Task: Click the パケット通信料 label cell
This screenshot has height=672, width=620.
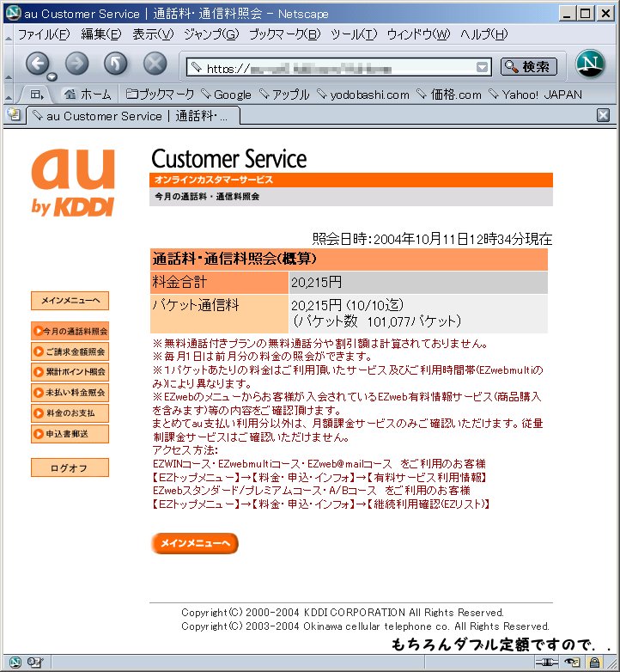Action: point(219,314)
